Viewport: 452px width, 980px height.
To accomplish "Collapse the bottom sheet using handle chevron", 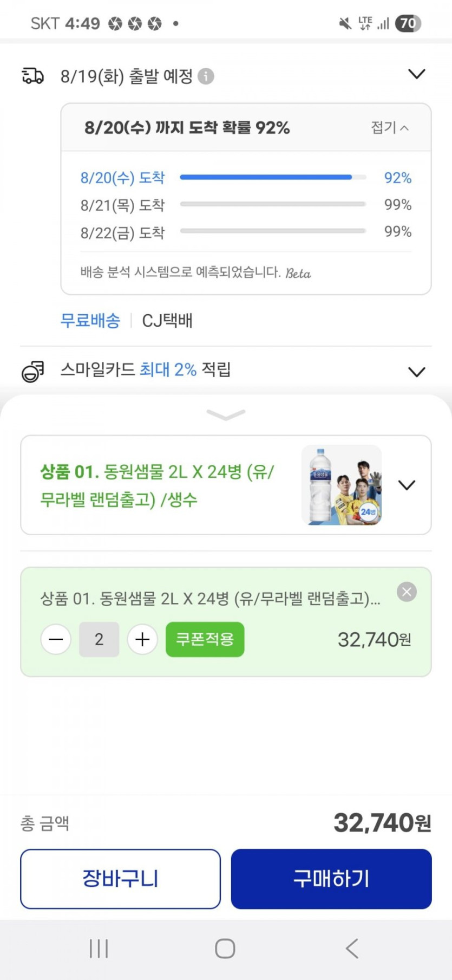I will [x=226, y=415].
